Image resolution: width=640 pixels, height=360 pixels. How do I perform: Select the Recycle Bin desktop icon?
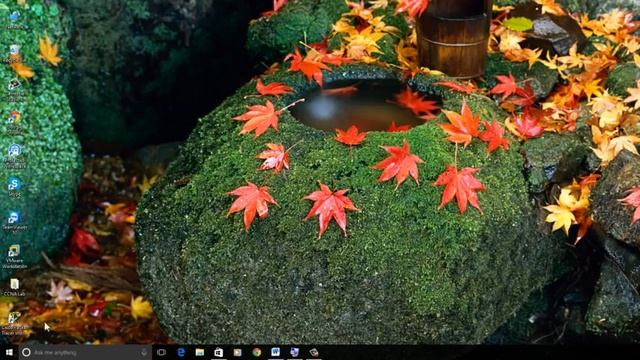(x=14, y=54)
